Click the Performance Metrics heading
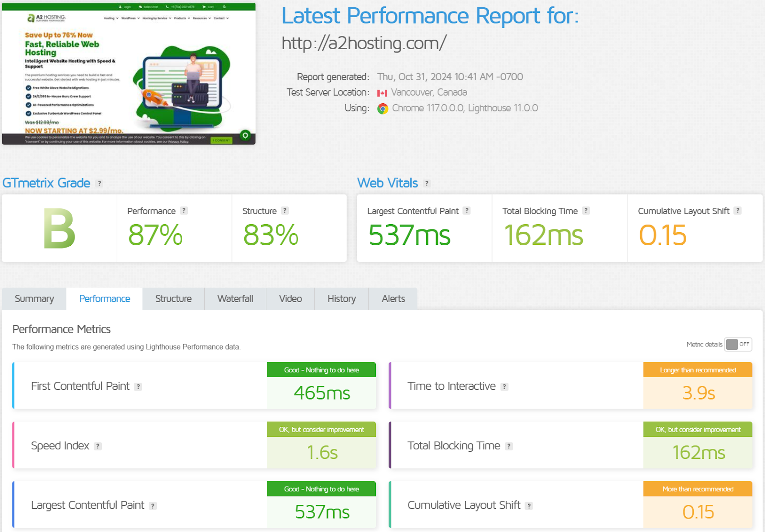765x532 pixels. click(62, 329)
